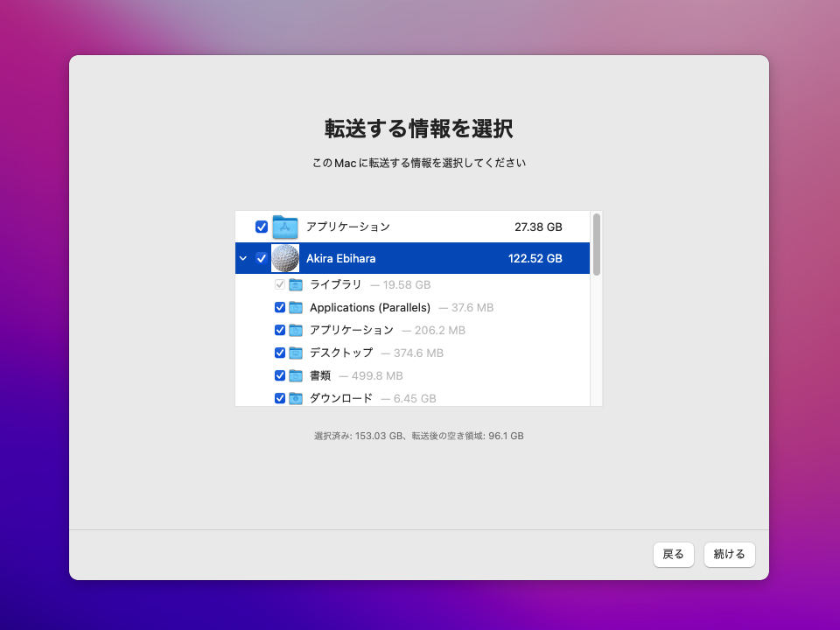Click the ダウンロード folder icon

pos(296,399)
